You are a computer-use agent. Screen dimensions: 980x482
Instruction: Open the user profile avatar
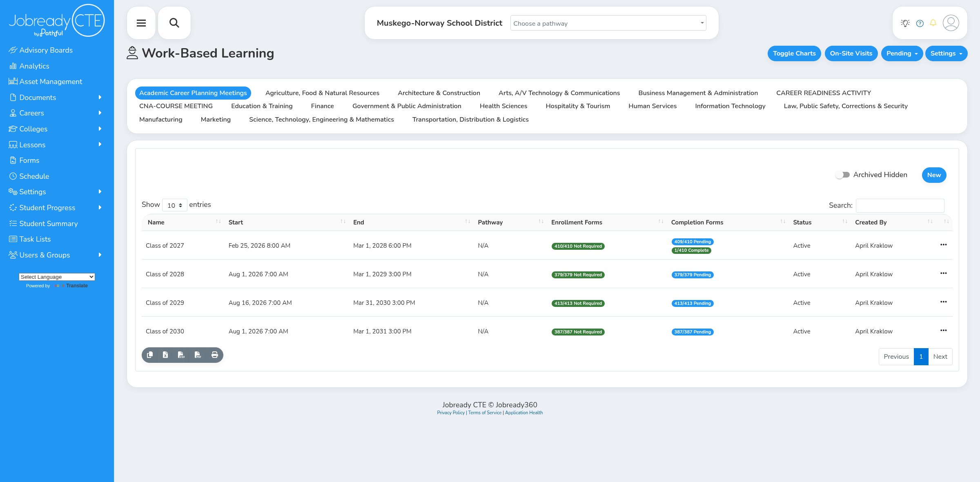pos(951,23)
